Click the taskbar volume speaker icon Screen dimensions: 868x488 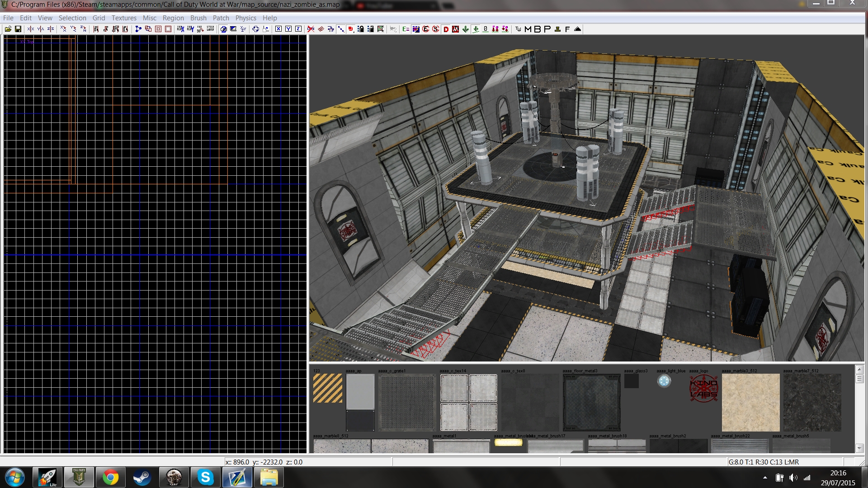pos(793,477)
